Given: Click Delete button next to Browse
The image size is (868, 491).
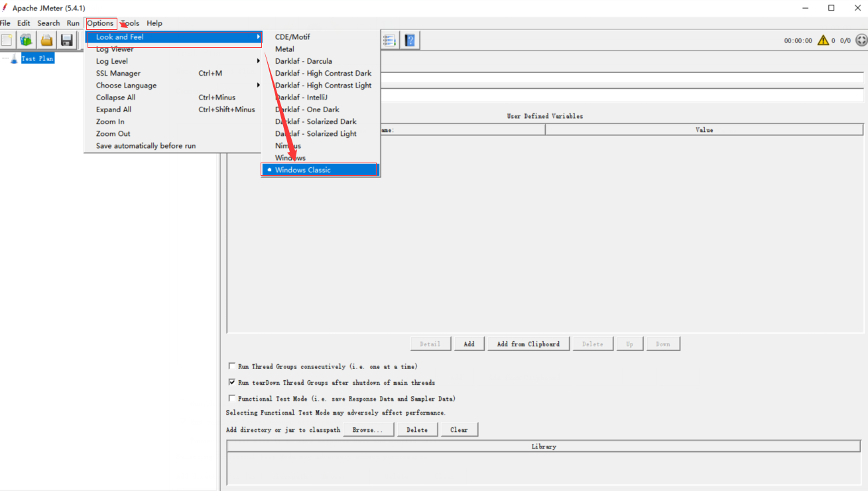Looking at the screenshot, I should pyautogui.click(x=417, y=430).
